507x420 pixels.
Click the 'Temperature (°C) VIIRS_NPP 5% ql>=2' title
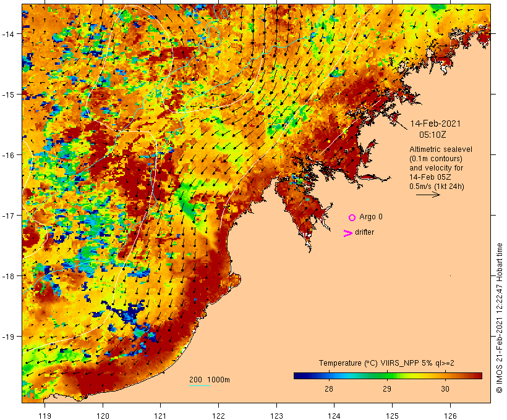tap(386, 363)
